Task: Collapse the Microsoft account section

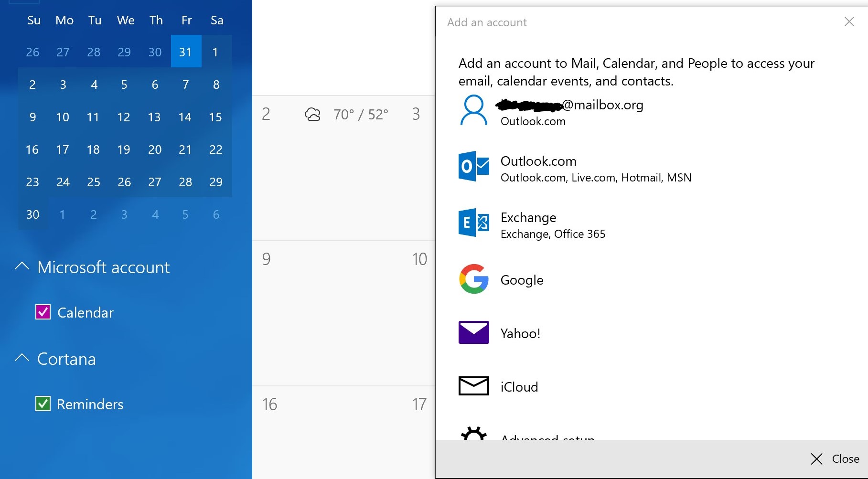Action: tap(22, 266)
